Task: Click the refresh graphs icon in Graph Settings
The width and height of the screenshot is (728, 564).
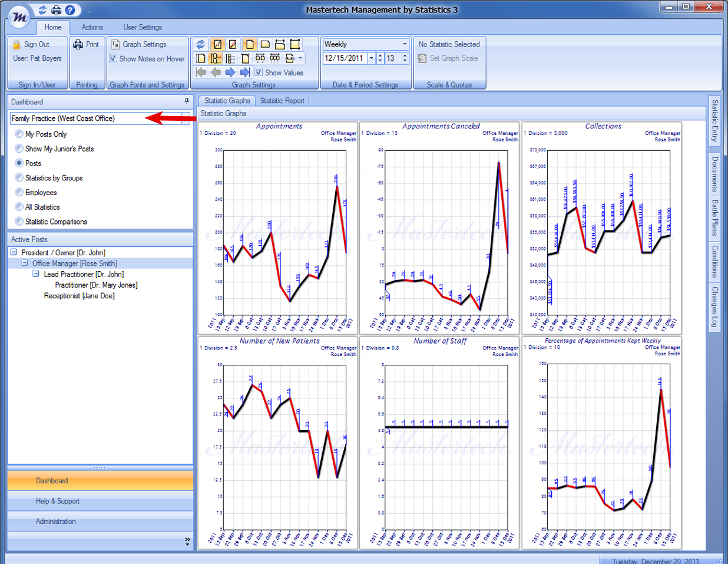Action: [x=201, y=44]
